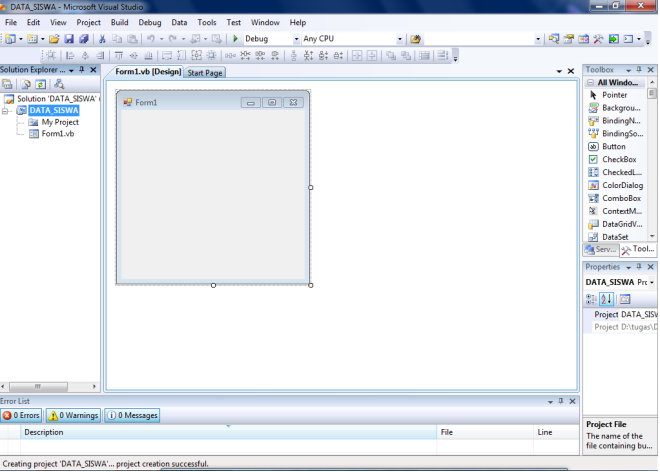The image size is (660, 472).
Task: Click Categorized view icon in Properties panel
Action: coord(591,299)
